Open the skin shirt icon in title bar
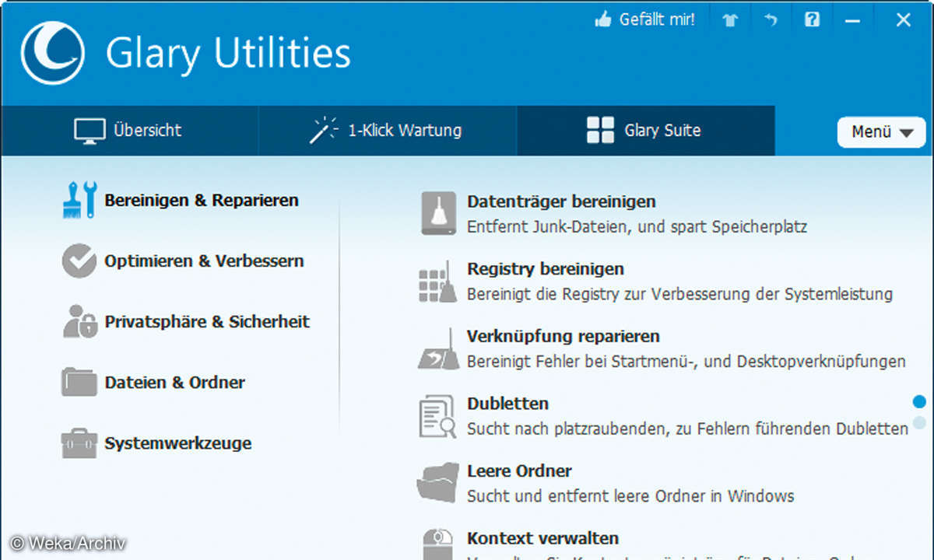The width and height of the screenshot is (934, 560). (x=729, y=21)
